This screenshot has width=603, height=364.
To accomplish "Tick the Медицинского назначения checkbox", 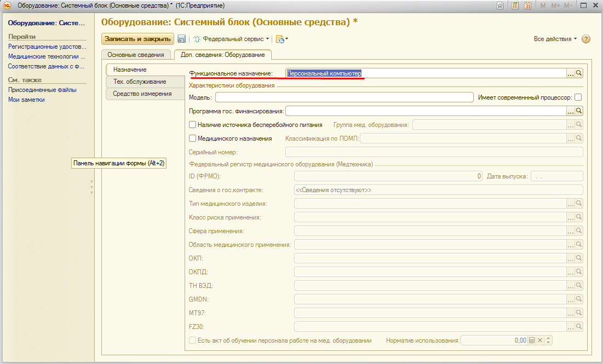I will tap(192, 138).
